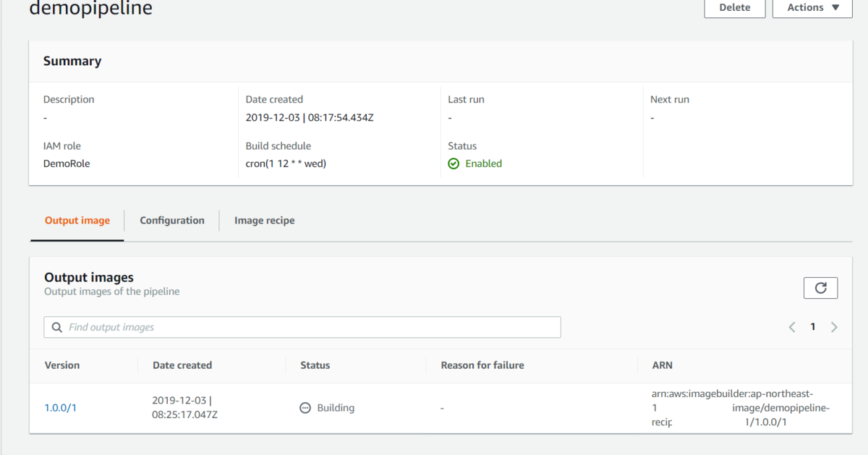Screen dimensions: 868x455
Task: Select the Output image tab
Action: click(77, 221)
